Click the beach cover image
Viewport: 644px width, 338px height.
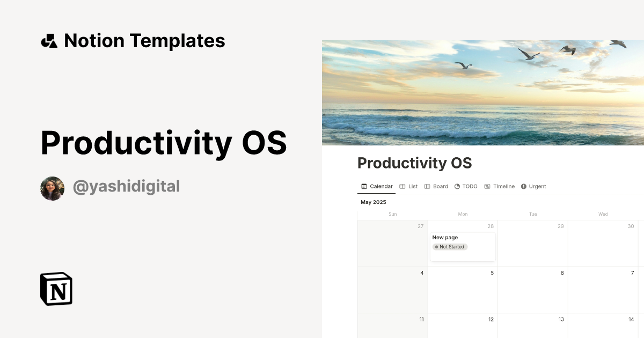(483, 91)
